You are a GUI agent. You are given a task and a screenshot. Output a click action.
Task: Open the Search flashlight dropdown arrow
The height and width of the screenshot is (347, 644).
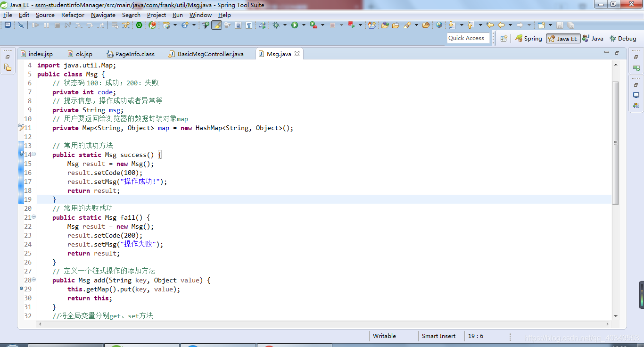click(x=416, y=25)
